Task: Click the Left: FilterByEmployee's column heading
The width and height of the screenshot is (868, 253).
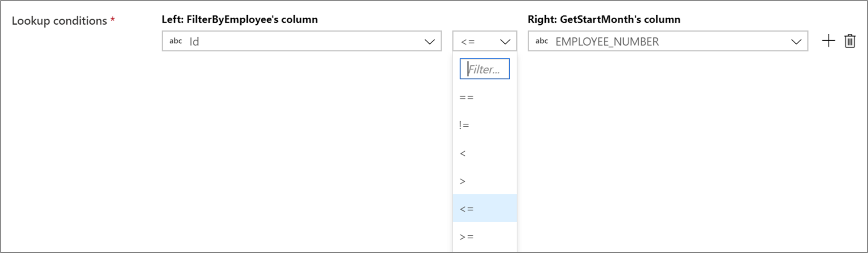Action: [x=240, y=19]
